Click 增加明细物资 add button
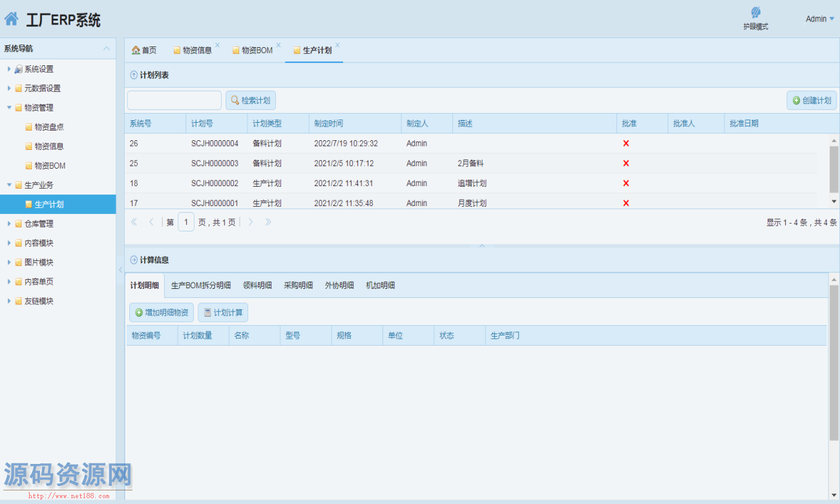This screenshot has height=504, width=840. click(x=162, y=313)
